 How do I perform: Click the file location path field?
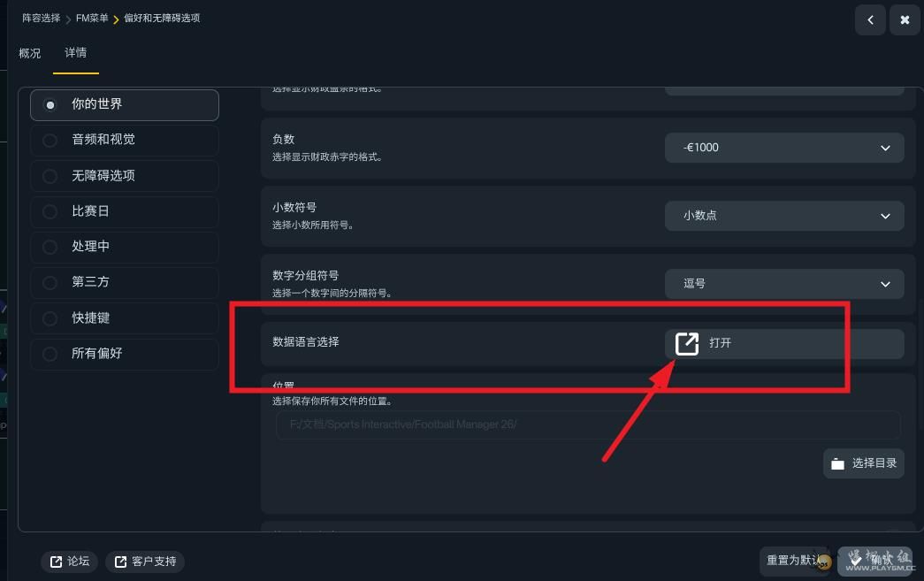pyautogui.click(x=587, y=424)
